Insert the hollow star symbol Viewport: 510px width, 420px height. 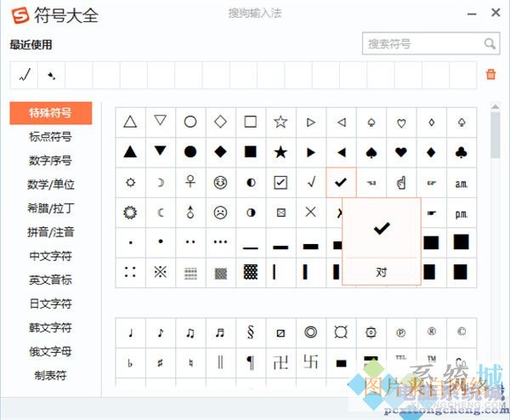[x=280, y=122]
